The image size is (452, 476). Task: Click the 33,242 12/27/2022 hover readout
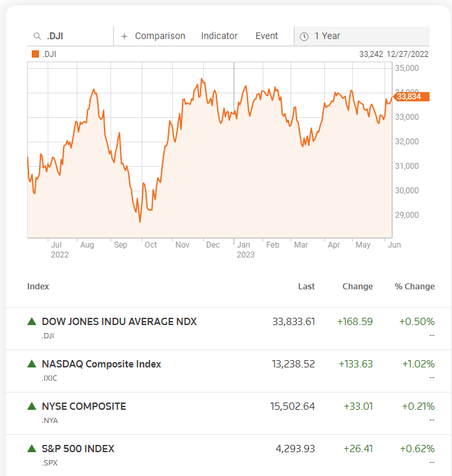(x=394, y=54)
